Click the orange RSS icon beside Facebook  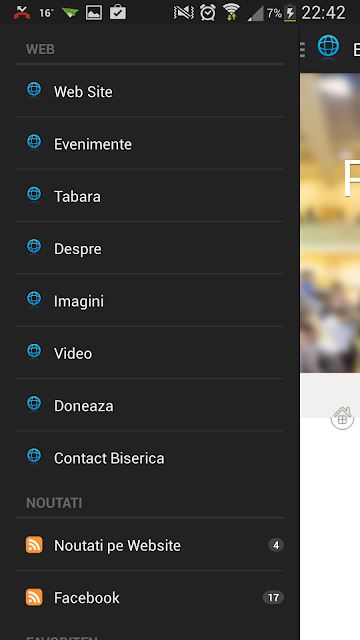pos(34,597)
